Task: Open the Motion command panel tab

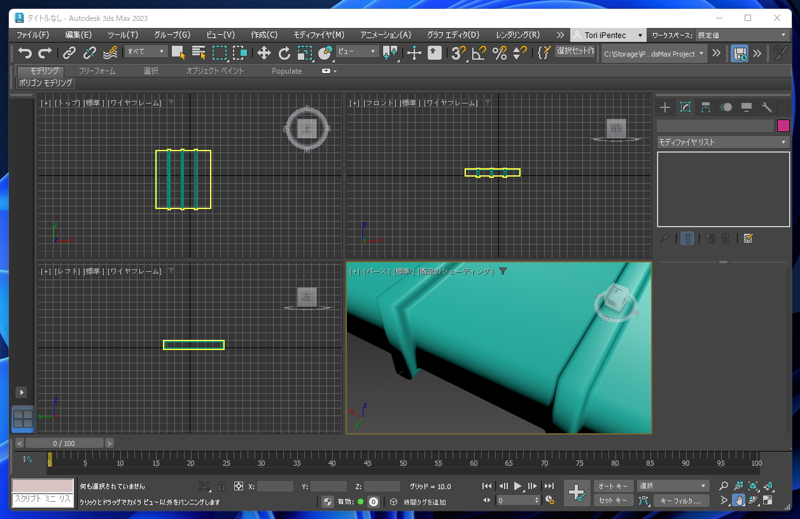Action: coord(726,107)
